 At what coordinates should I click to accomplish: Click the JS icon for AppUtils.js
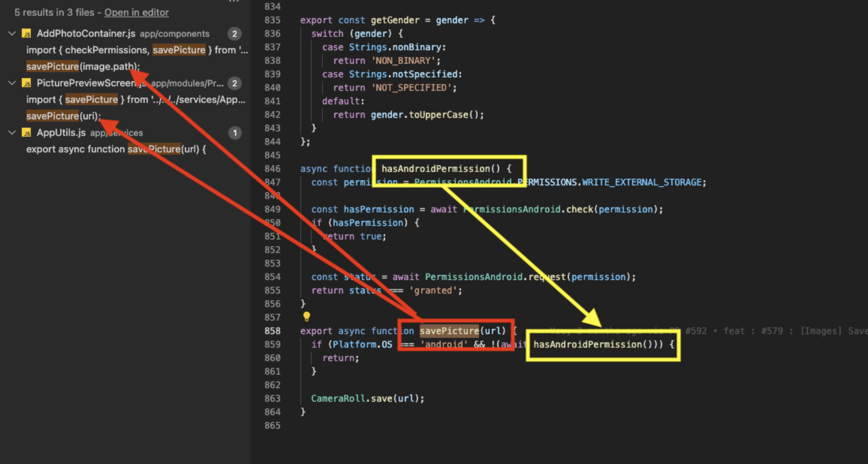pos(26,133)
